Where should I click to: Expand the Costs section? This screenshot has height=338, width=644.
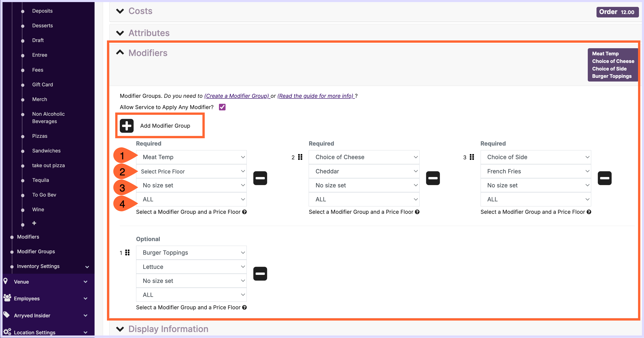pyautogui.click(x=120, y=11)
